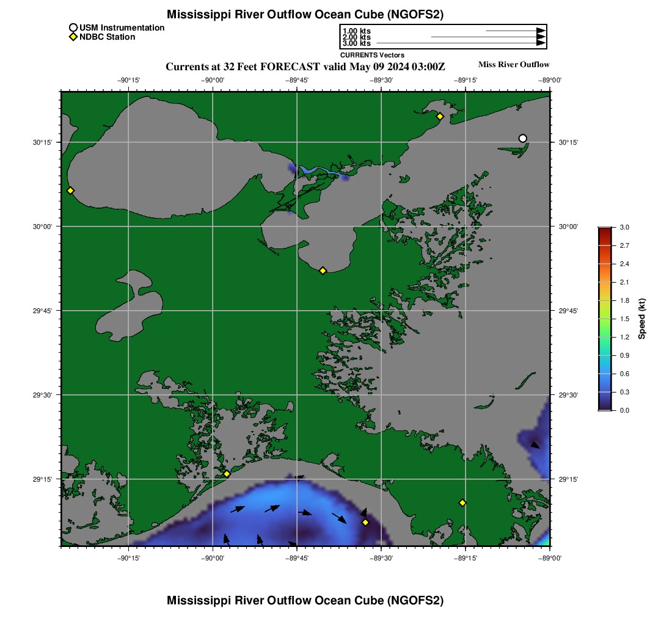Click the current arrow in the eastern blue patch
Viewport: 672px width, 641px height.
click(x=535, y=445)
